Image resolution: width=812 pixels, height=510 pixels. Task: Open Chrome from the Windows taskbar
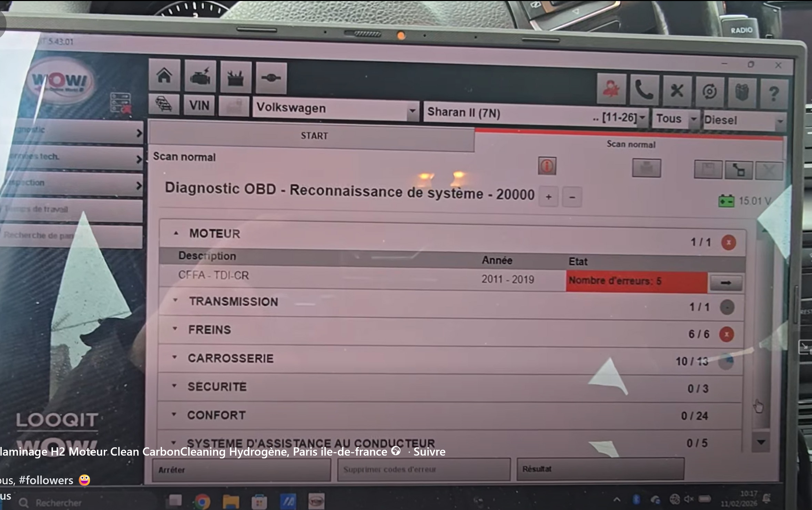coord(202,502)
